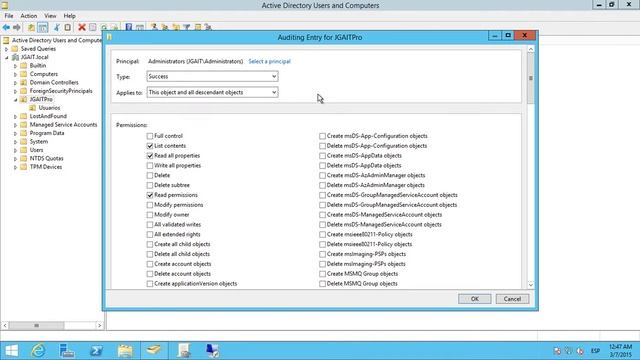Check Create all child objects checkbox

(x=150, y=244)
